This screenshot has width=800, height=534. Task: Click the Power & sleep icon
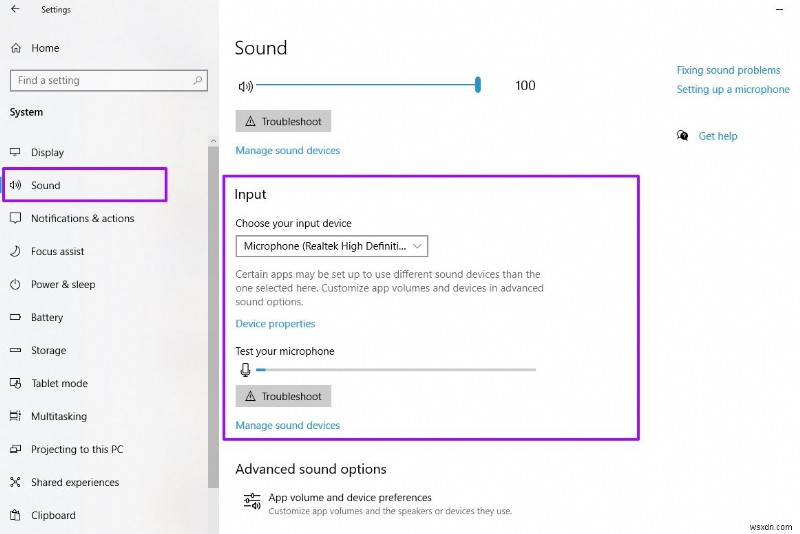click(15, 285)
